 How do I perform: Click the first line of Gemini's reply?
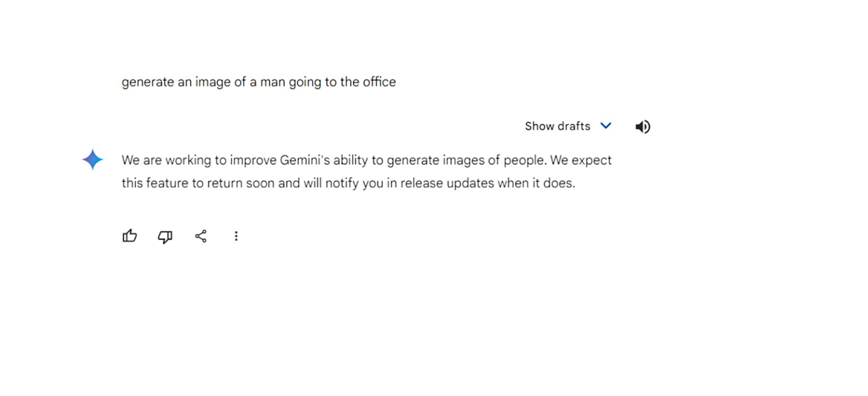pyautogui.click(x=366, y=160)
